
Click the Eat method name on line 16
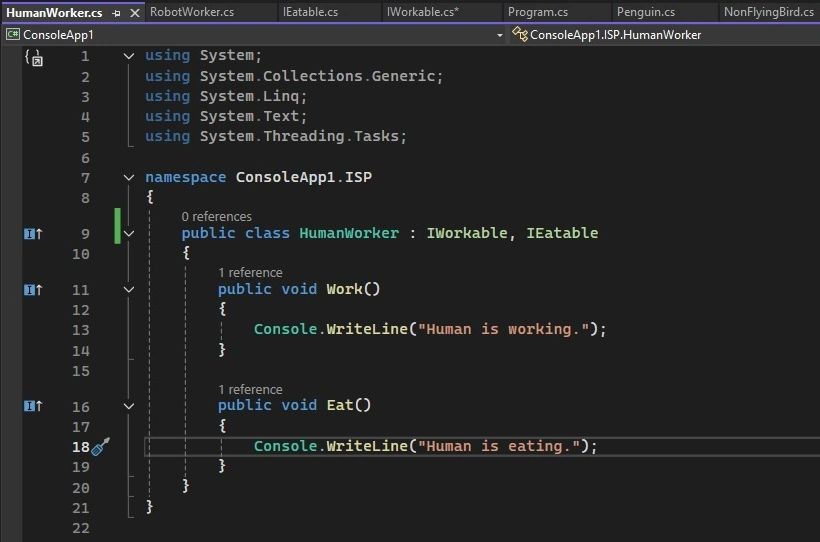[340, 405]
